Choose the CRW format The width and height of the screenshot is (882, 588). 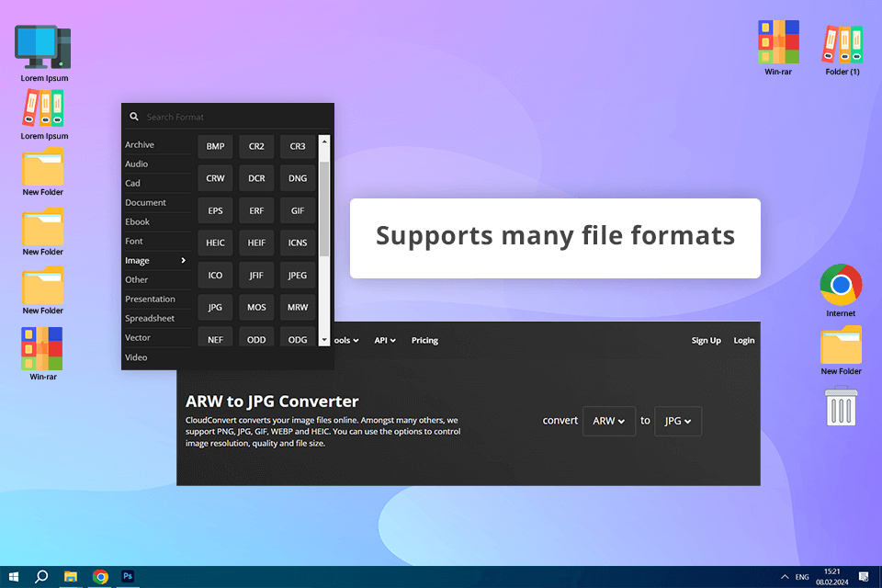(215, 178)
